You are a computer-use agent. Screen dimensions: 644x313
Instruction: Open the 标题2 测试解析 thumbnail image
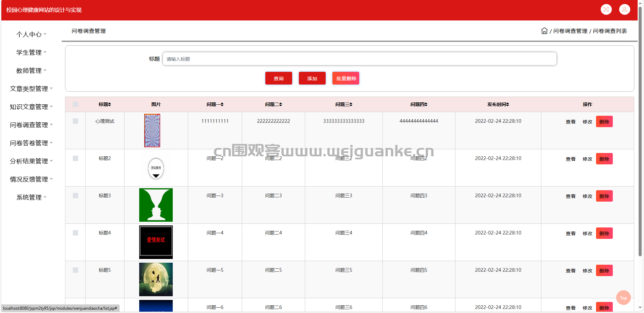point(156,168)
